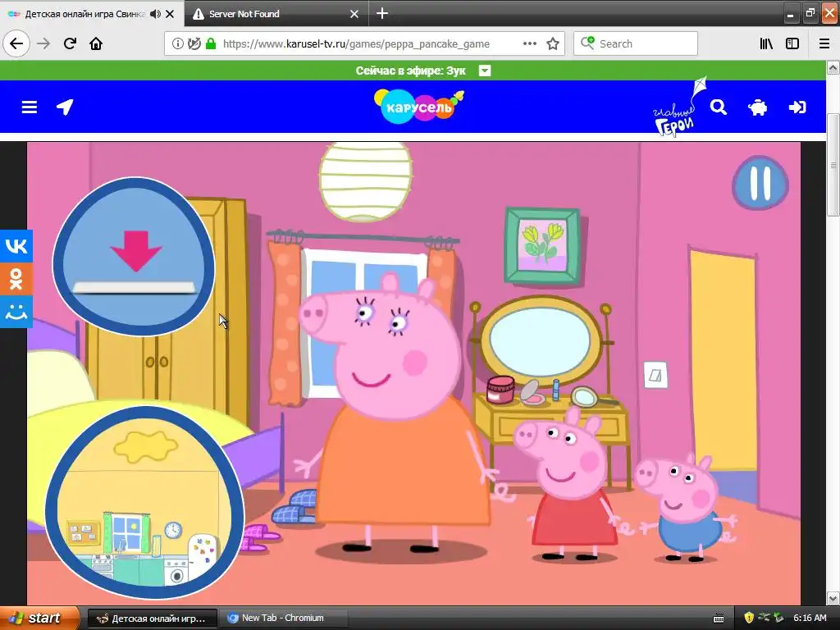Open page actions three-dot menu
840x630 pixels.
[x=529, y=43]
